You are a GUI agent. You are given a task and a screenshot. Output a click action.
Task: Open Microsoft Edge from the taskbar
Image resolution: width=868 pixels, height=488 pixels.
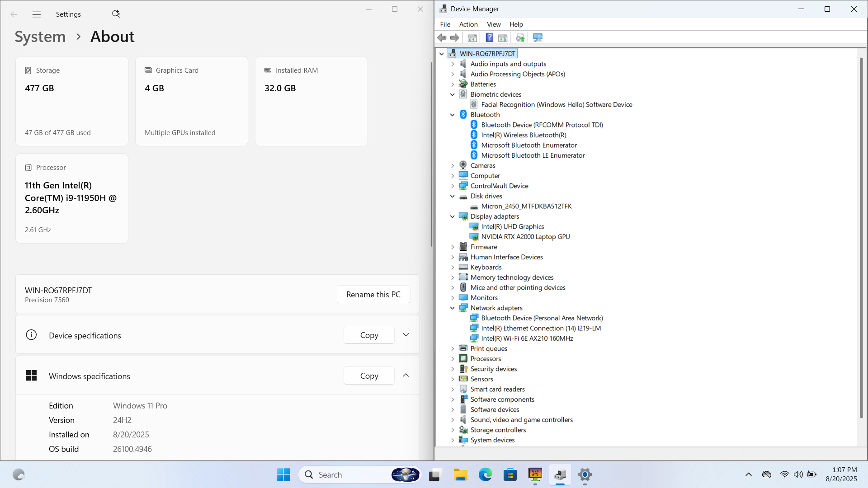coord(485,475)
